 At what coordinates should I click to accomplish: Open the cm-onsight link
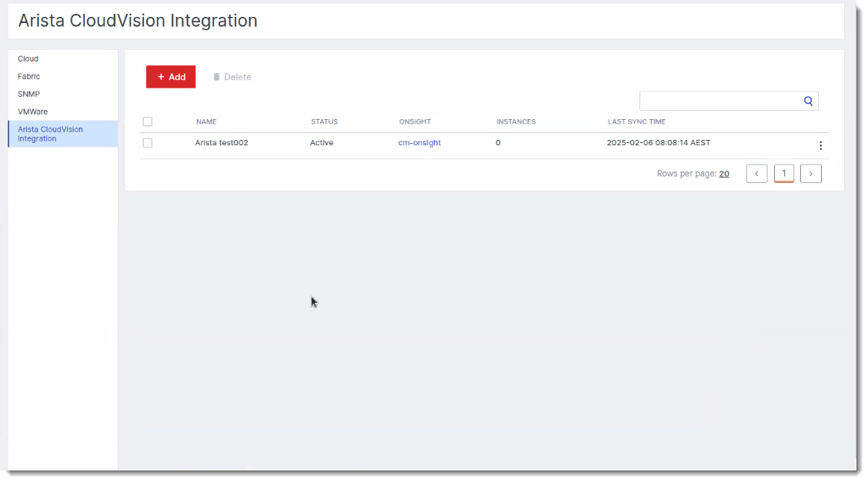click(419, 143)
